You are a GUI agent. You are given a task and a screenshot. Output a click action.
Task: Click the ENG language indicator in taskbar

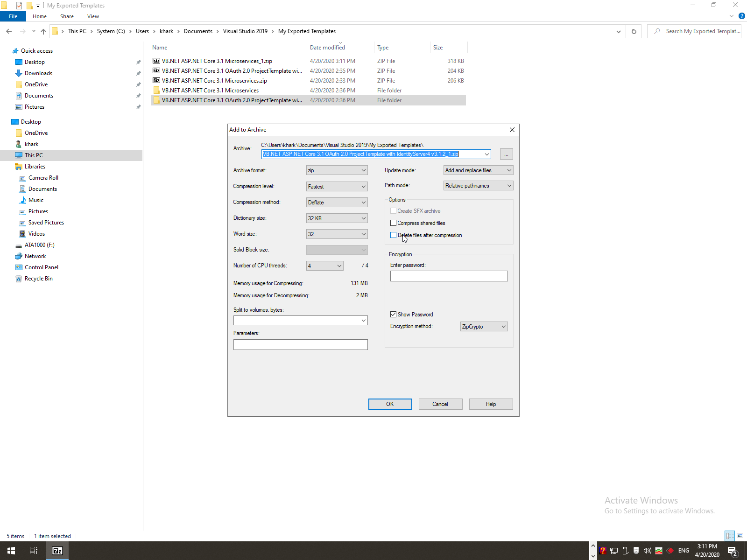coord(684,551)
